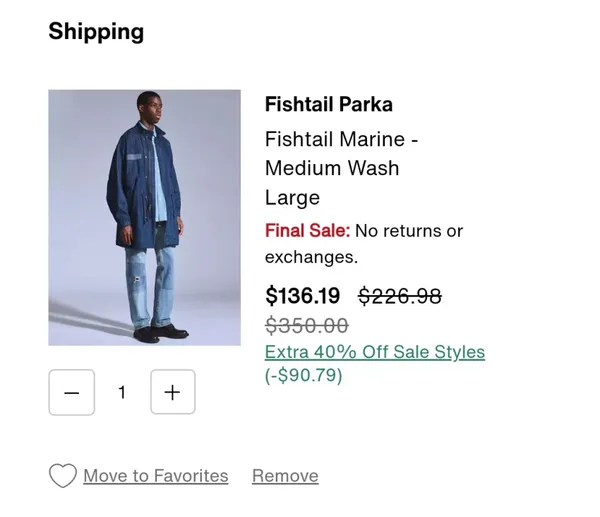The image size is (600, 517).
Task: Click the red Final Sale label
Action: pyautogui.click(x=307, y=231)
